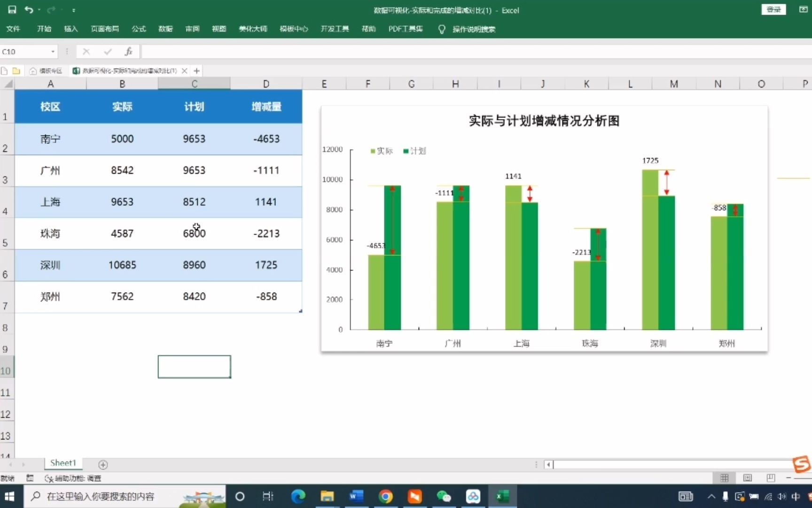Switch to the 开始 ribbon tab
Viewport: 812px width, 508px height.
point(44,29)
